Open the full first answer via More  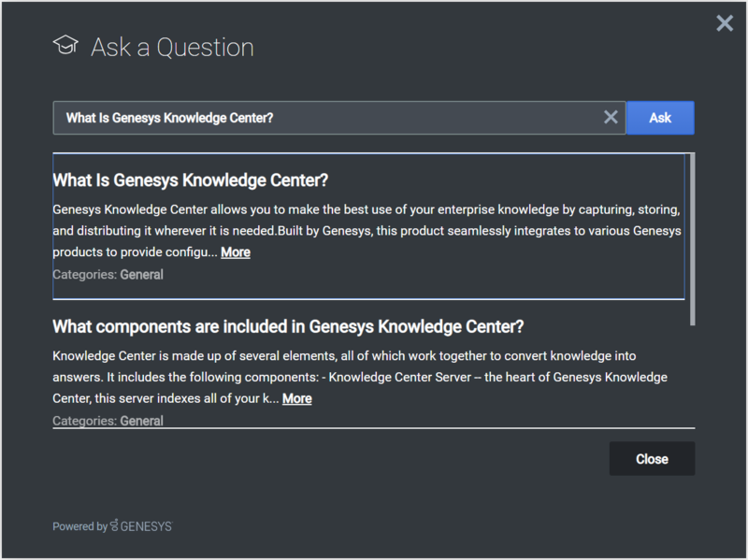tap(234, 251)
